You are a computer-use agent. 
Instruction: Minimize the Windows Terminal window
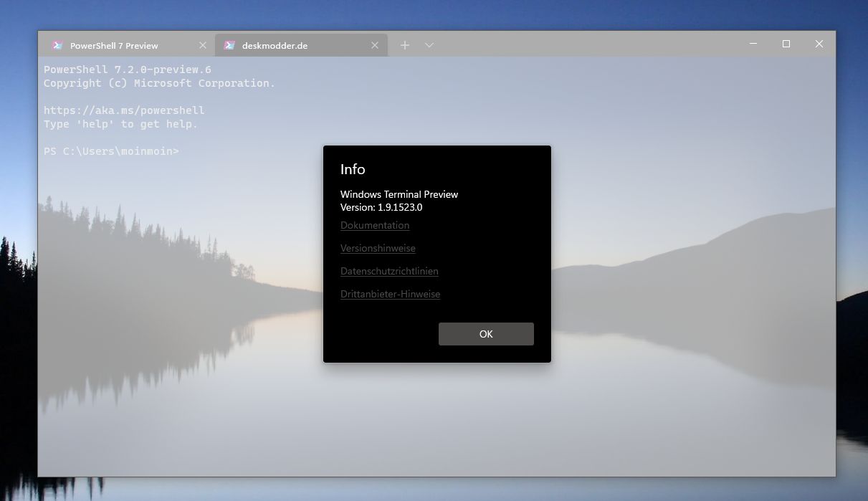click(753, 44)
